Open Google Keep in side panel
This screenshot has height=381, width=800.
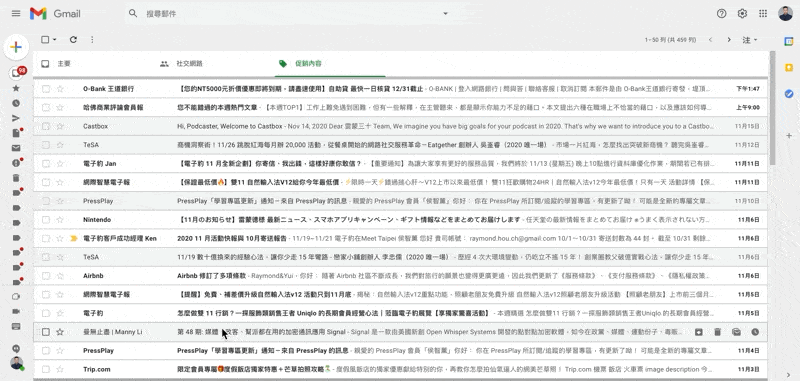pyautogui.click(x=789, y=67)
